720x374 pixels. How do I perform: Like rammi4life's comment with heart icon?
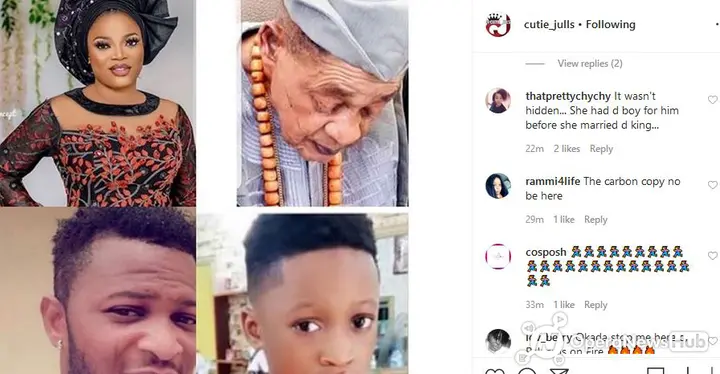point(712,185)
